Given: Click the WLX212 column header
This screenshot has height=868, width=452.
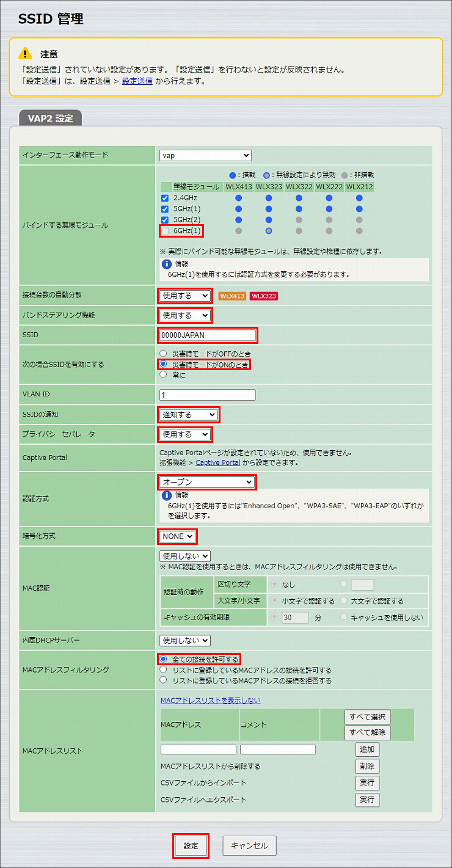Looking at the screenshot, I should 359,187.
